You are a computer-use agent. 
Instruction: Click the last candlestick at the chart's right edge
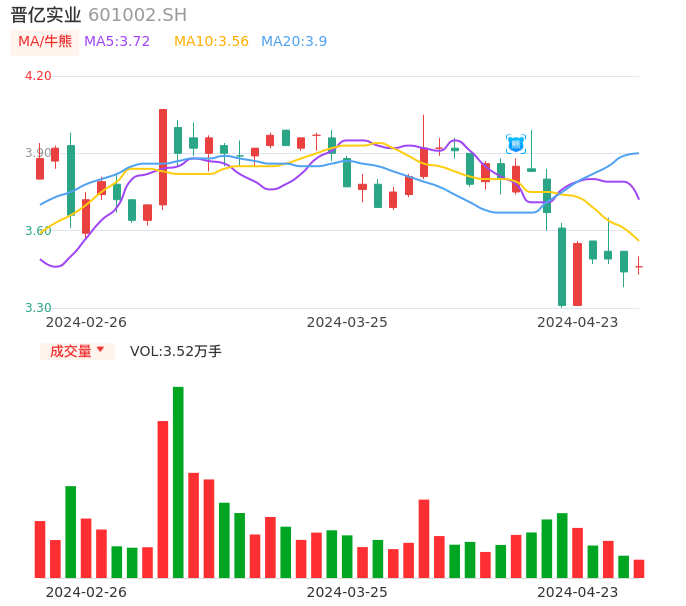638,267
